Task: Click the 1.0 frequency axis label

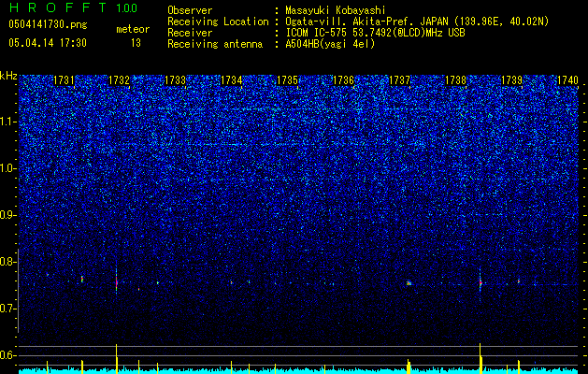Action: pos(8,168)
